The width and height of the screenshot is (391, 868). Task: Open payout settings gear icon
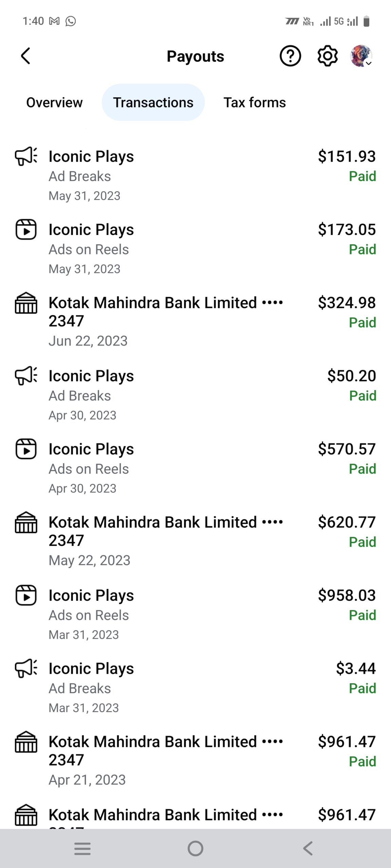tap(328, 56)
